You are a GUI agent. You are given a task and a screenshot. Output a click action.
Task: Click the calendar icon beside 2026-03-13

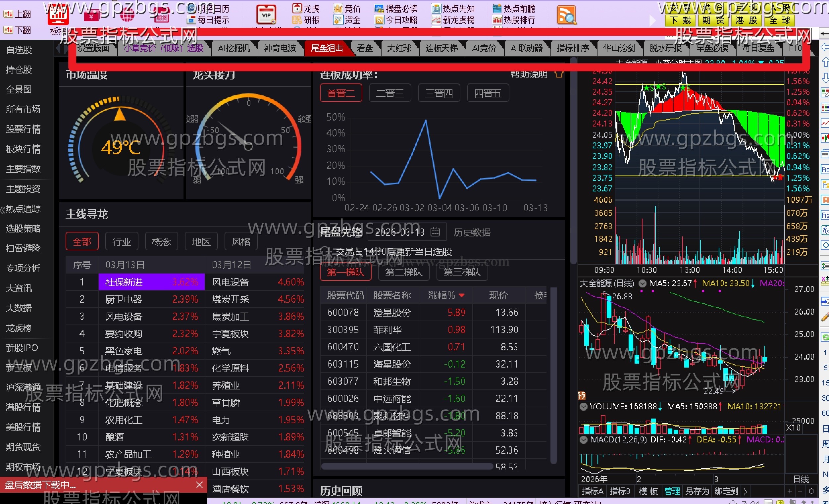pyautogui.click(x=435, y=232)
